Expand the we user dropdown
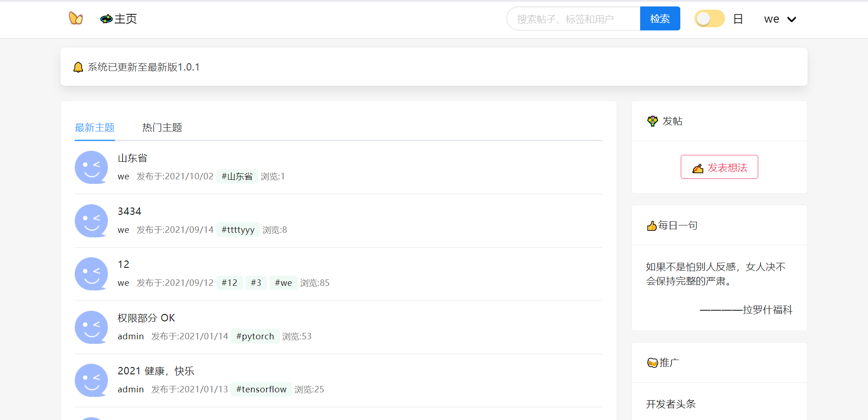868x420 pixels. [x=780, y=19]
